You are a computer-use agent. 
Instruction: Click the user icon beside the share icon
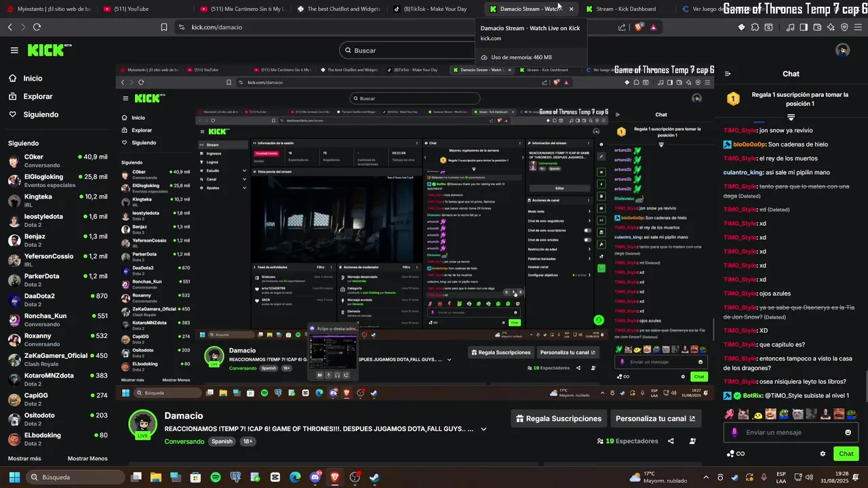click(x=692, y=441)
